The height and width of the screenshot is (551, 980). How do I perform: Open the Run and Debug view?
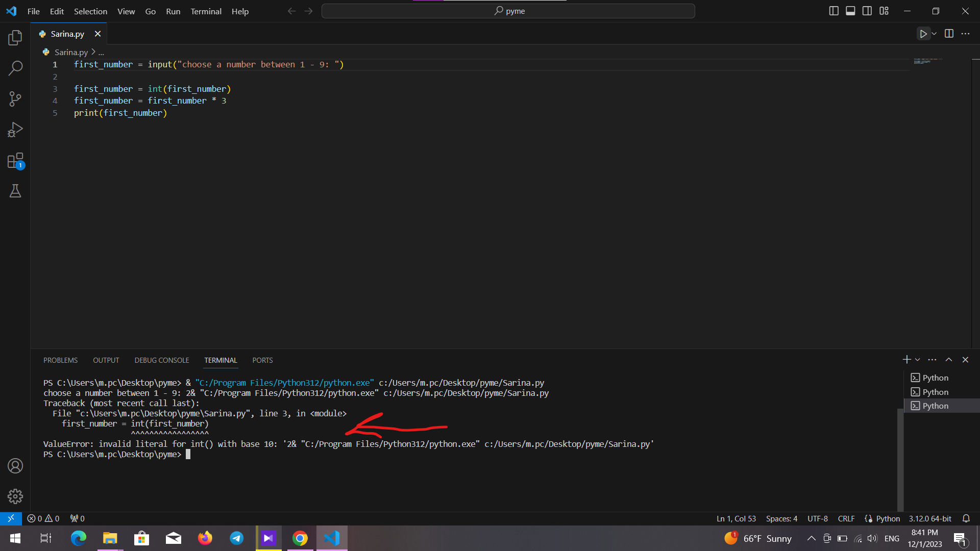[x=15, y=130]
